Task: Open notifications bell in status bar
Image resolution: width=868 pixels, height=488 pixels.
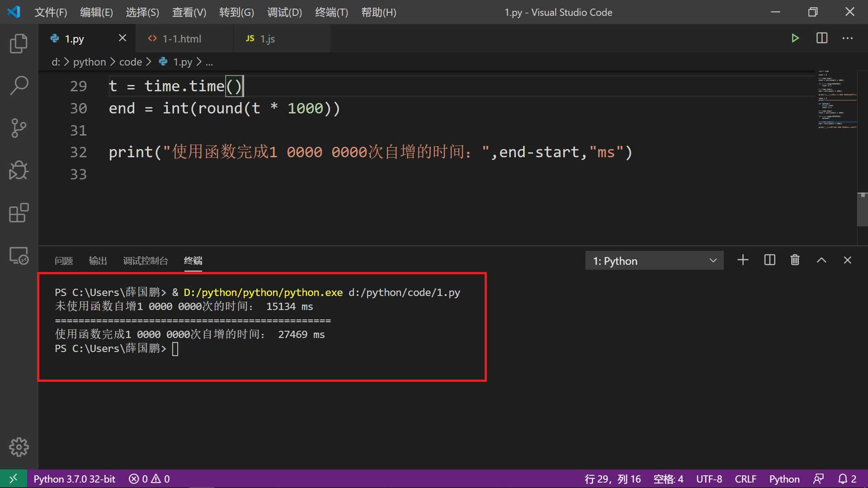Action: [848, 479]
